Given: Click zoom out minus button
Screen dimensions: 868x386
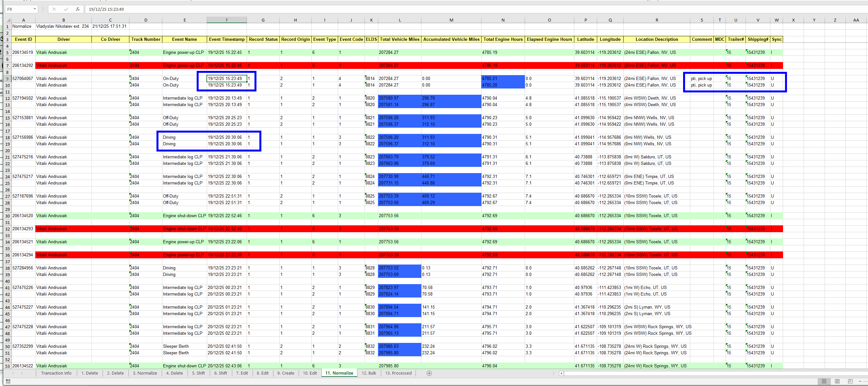Looking at the screenshot, I should 860,381.
